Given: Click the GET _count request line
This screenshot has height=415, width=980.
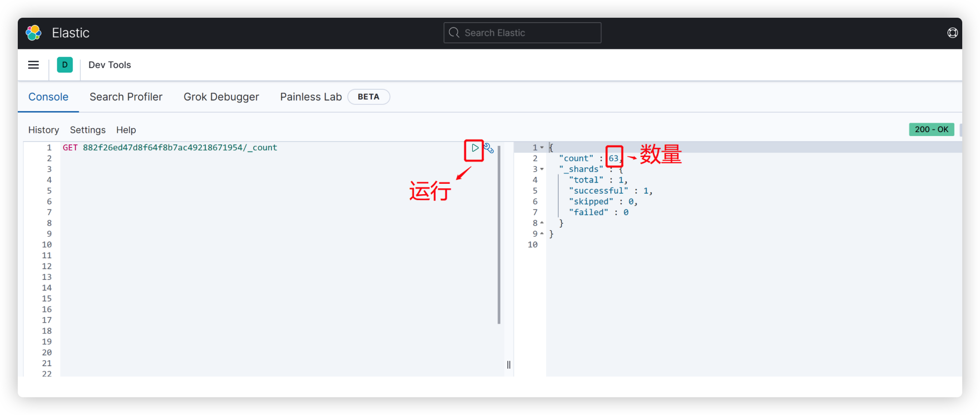Looking at the screenshot, I should click(170, 148).
